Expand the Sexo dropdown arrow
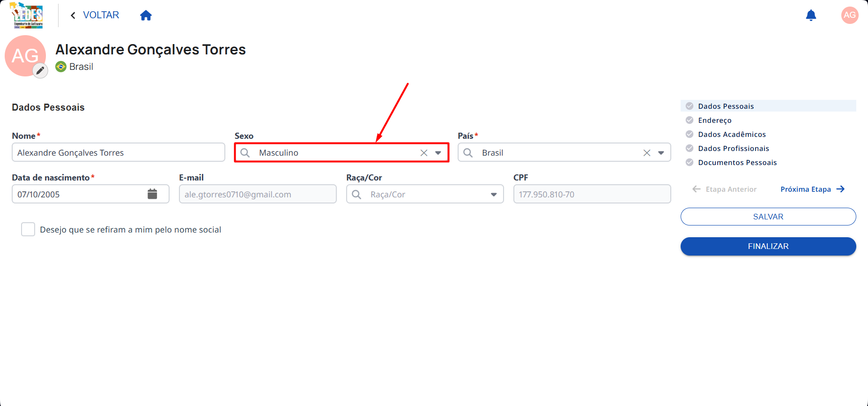The height and width of the screenshot is (406, 868). 438,153
